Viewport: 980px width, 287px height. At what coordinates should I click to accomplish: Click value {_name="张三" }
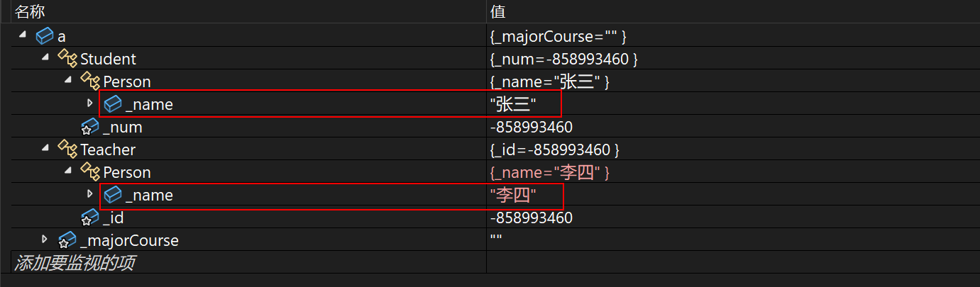tap(550, 81)
